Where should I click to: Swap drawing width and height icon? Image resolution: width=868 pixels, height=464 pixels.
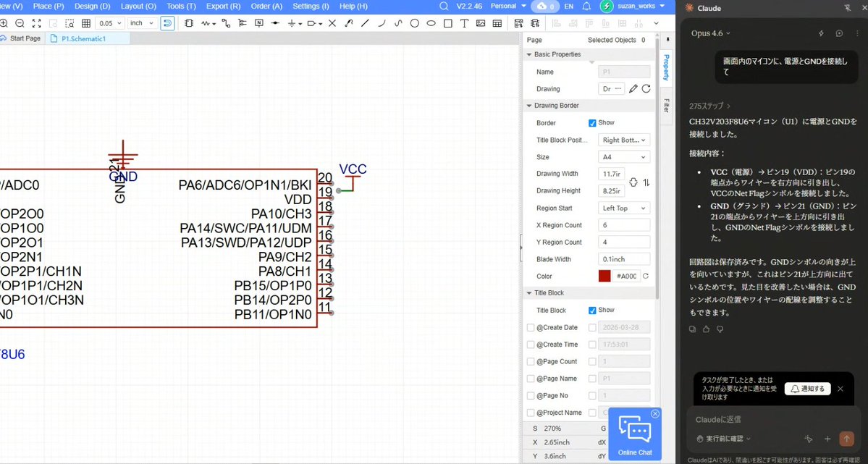(x=646, y=182)
